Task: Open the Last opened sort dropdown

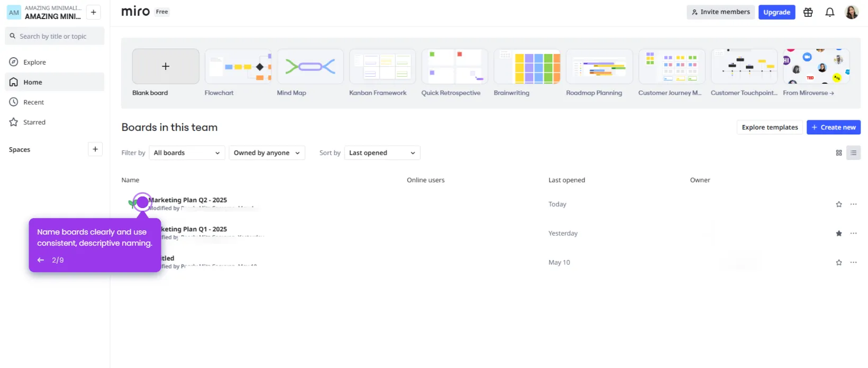Action: click(x=382, y=153)
